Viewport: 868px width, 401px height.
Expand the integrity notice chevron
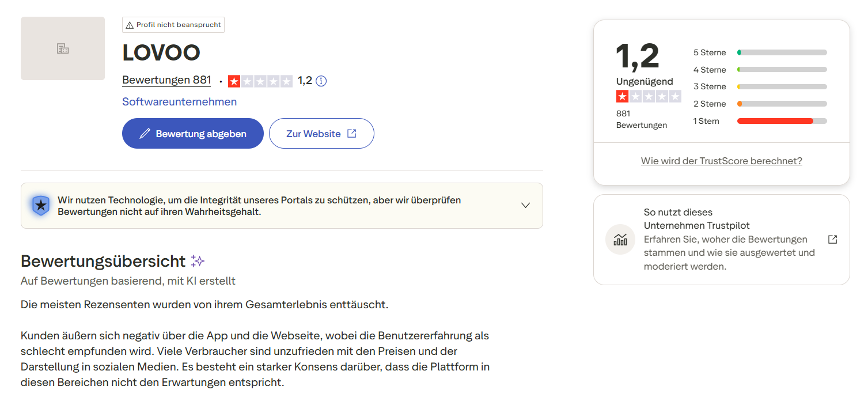pyautogui.click(x=525, y=206)
